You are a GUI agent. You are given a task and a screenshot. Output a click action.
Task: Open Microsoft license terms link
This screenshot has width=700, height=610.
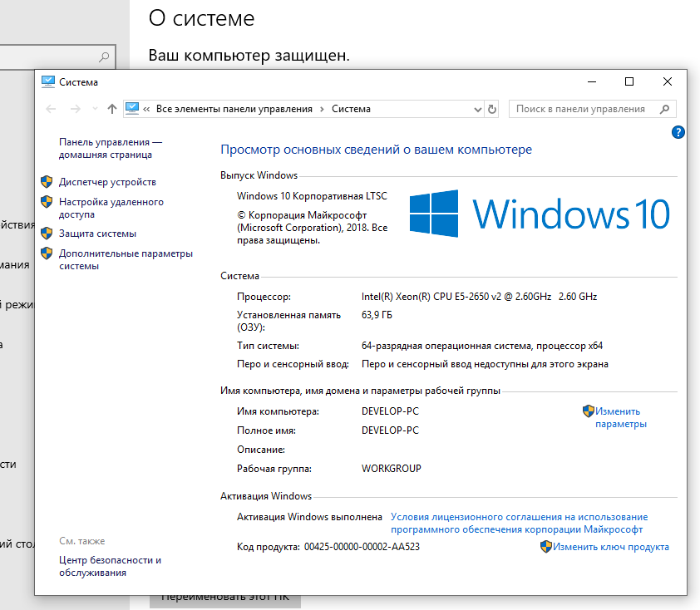pos(520,523)
